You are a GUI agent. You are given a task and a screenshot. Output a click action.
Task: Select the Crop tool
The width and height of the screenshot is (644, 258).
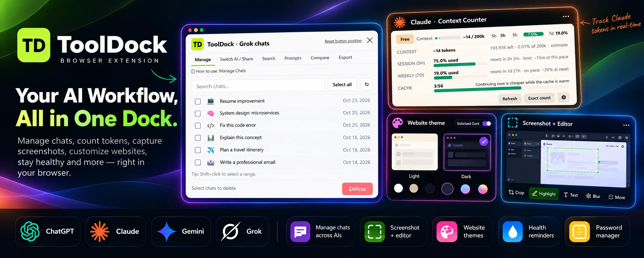point(516,192)
